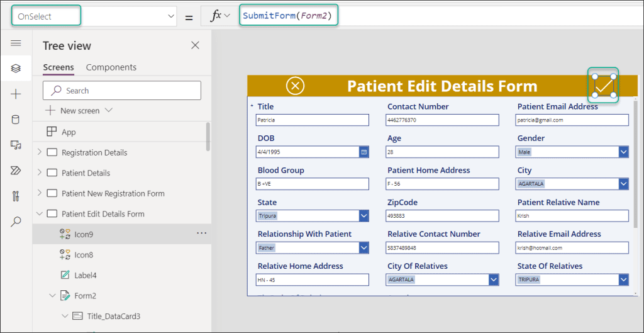Click the Patient Home Address field
Screen dimensions: 644x333
[x=442, y=184]
